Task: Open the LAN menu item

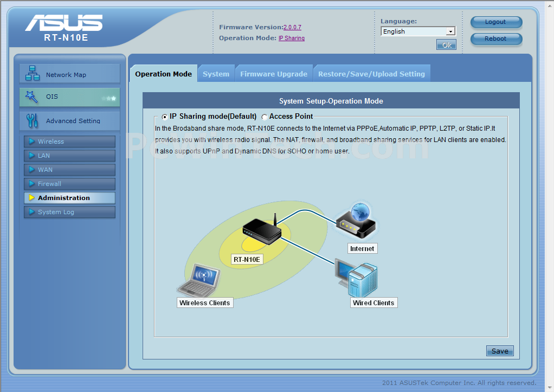Action: click(x=69, y=156)
